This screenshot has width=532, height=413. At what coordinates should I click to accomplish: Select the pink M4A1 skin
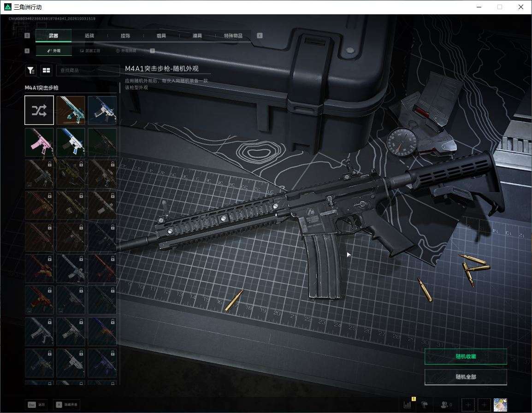(x=39, y=142)
